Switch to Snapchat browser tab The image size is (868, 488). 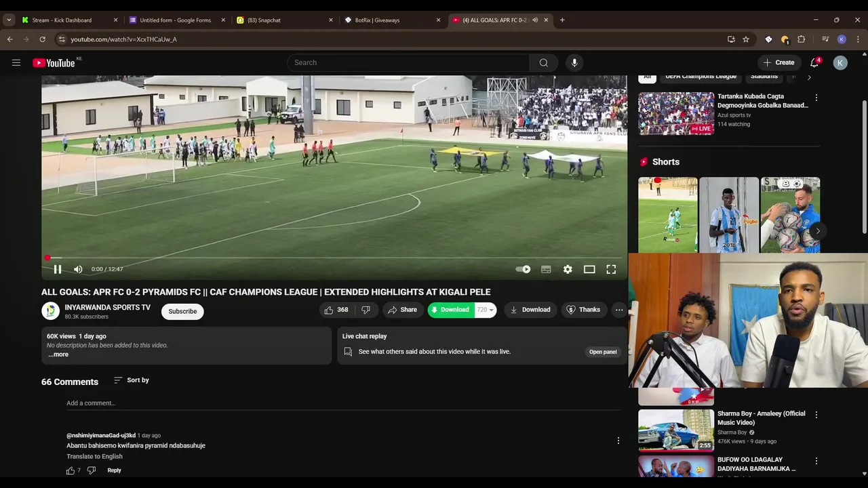pyautogui.click(x=283, y=20)
